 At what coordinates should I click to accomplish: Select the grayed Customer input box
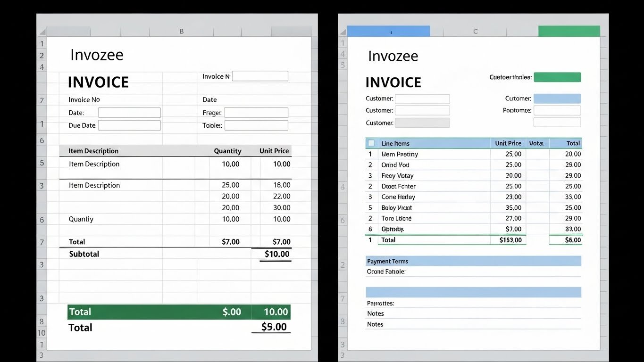tap(422, 123)
